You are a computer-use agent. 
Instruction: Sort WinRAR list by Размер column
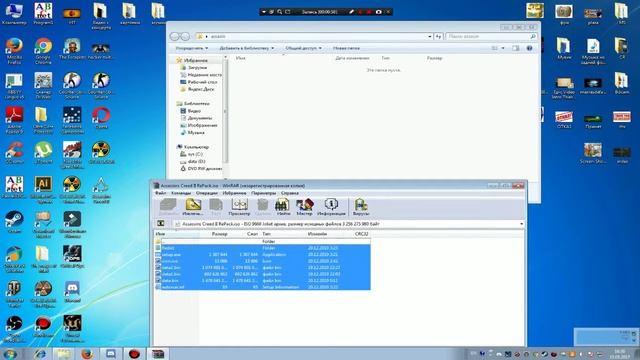220,234
